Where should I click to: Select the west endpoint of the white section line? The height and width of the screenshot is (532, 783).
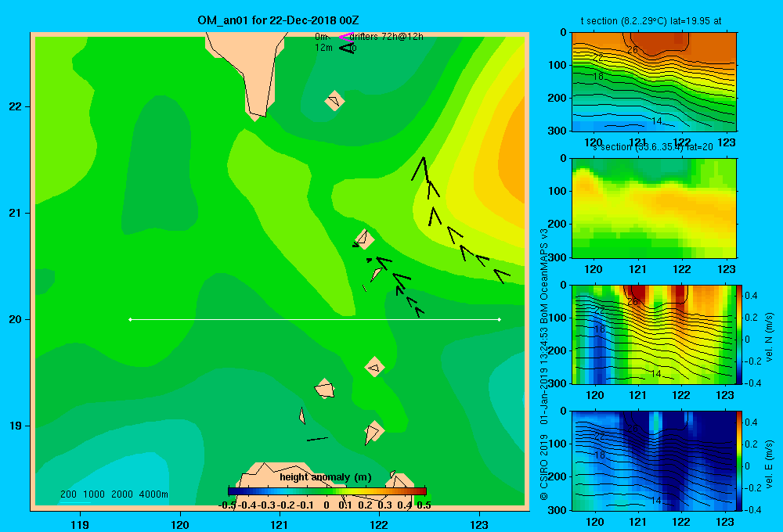coord(130,319)
